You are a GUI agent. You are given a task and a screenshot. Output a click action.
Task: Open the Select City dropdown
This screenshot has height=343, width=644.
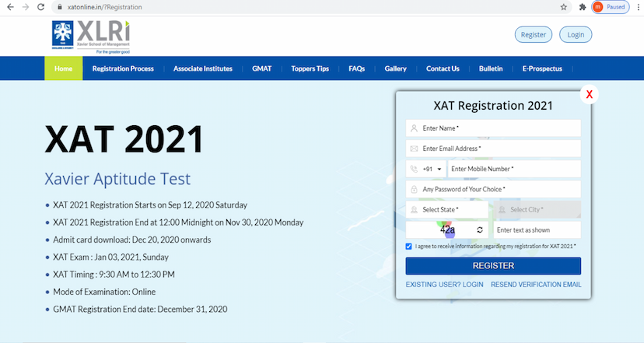point(537,209)
